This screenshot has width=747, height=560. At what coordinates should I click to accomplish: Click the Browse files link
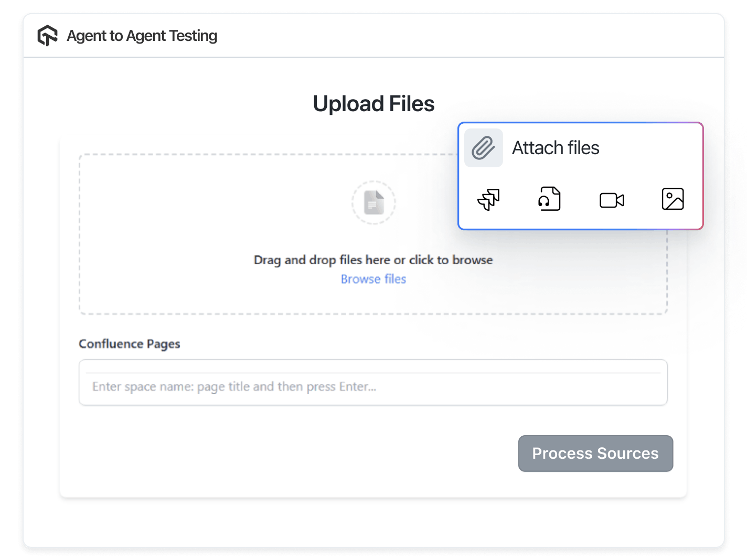pyautogui.click(x=373, y=278)
